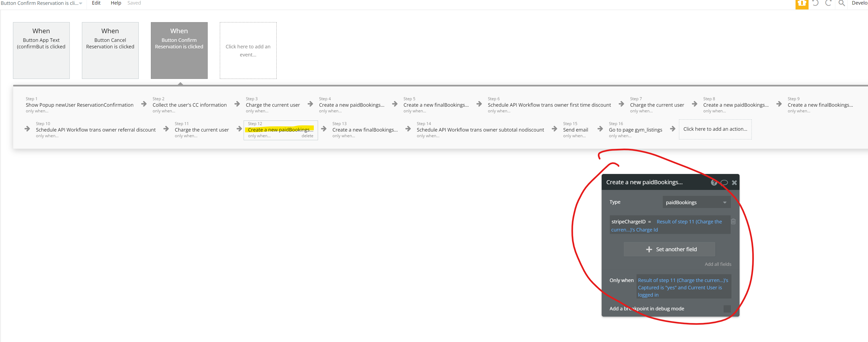Click here to add an event box
The image size is (868, 342).
pyautogui.click(x=248, y=51)
